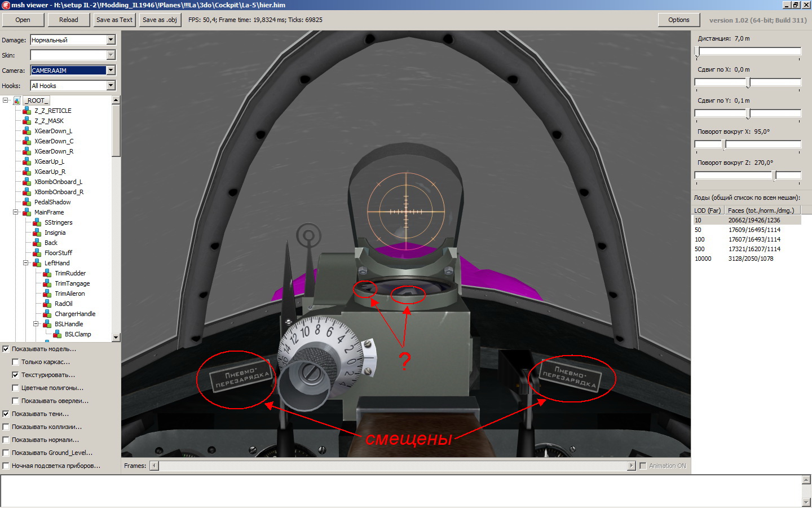Click the TrimRudder node icon
The height and width of the screenshot is (508, 812).
pyautogui.click(x=47, y=273)
